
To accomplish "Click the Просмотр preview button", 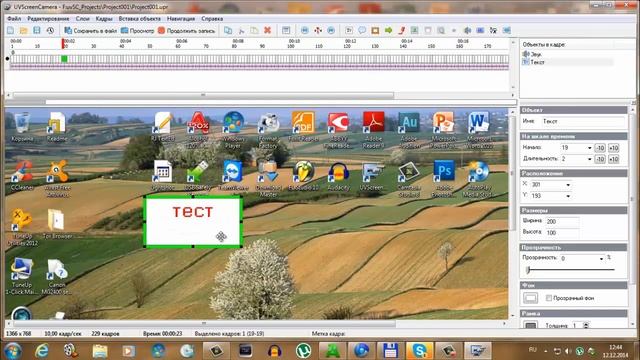I will [138, 31].
